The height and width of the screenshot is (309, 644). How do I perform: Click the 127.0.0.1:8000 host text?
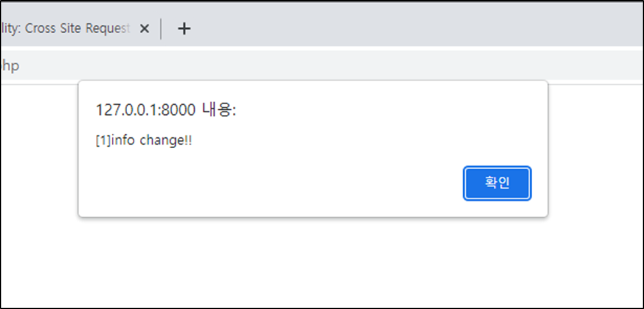(146, 110)
